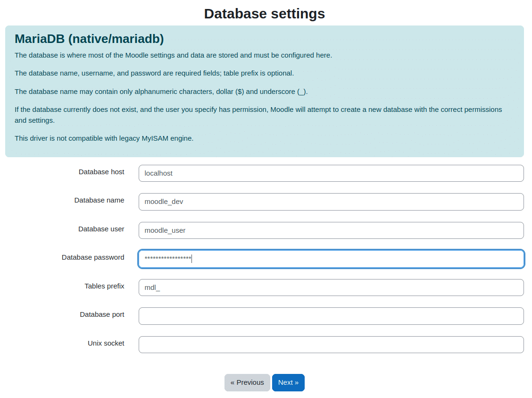The width and height of the screenshot is (532, 398).
Task: Click the "MariaDB (native/mariadb)" heading
Action: pyautogui.click(x=89, y=39)
